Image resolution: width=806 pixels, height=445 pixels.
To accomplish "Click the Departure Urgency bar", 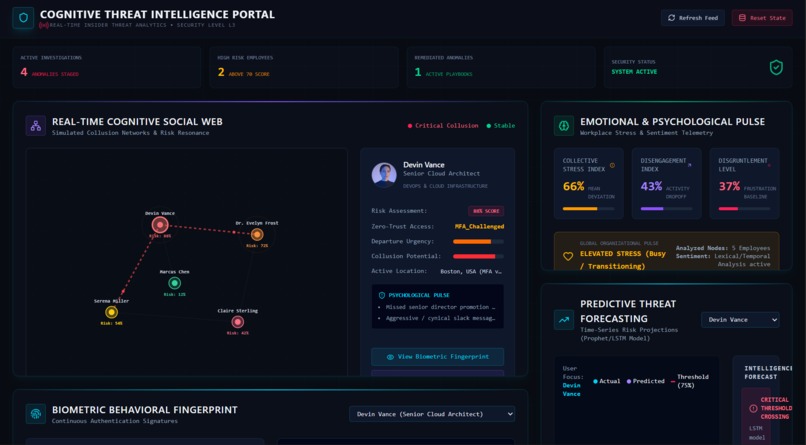I will [478, 242].
